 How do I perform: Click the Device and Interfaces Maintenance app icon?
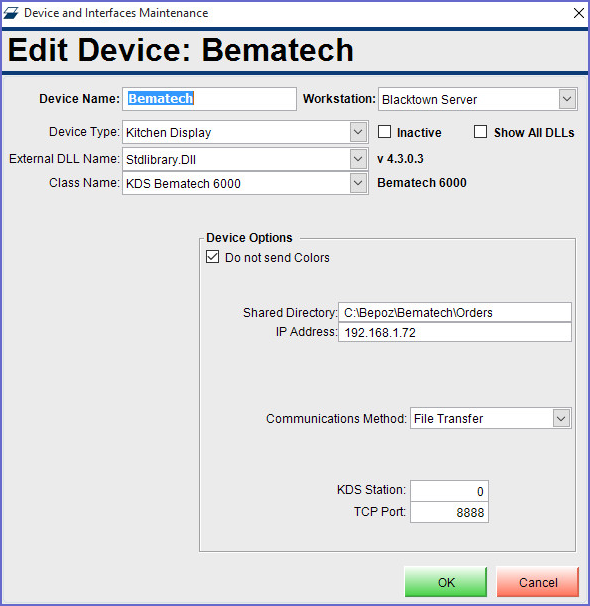[x=11, y=13]
